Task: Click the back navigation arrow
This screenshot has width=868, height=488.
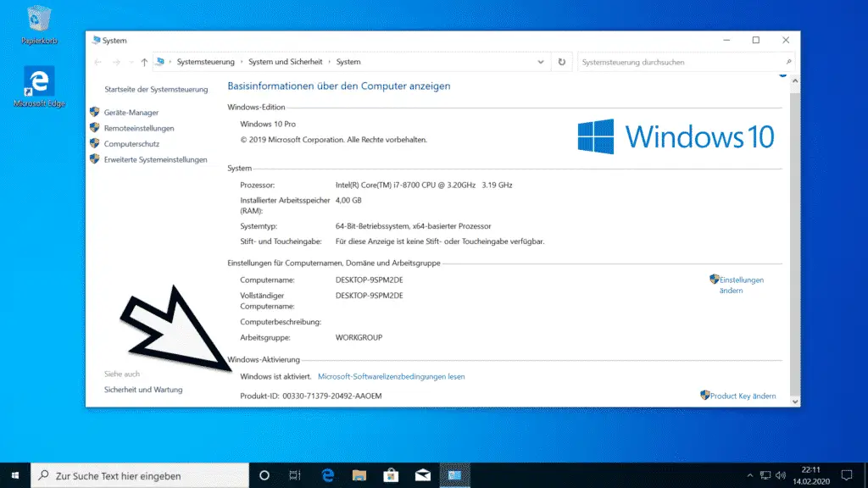Action: tap(98, 62)
